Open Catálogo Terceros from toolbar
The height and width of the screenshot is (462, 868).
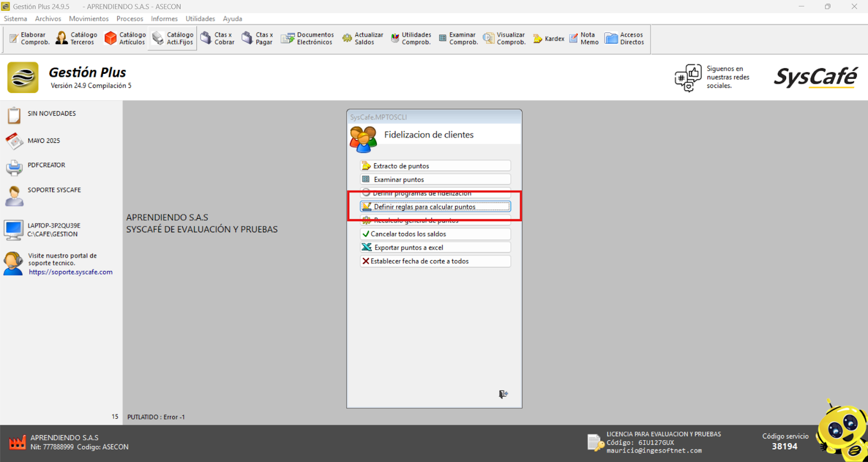tap(76, 39)
